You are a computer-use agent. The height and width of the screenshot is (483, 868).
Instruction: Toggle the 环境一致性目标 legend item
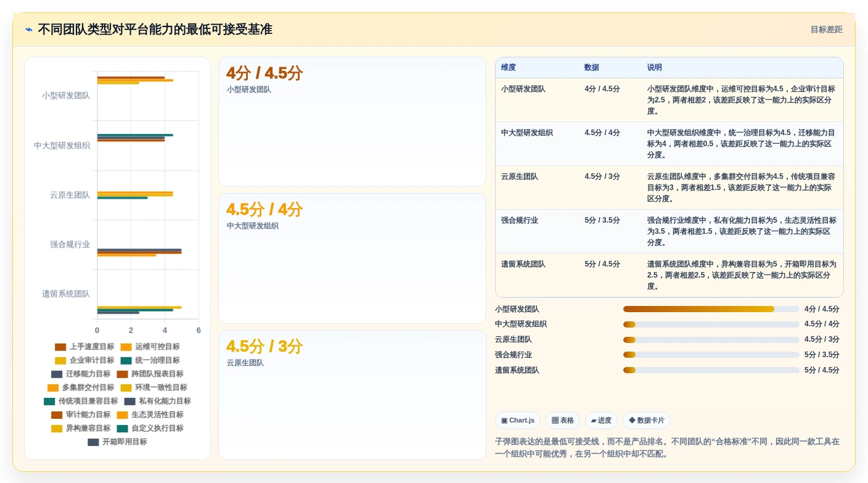tap(154, 387)
